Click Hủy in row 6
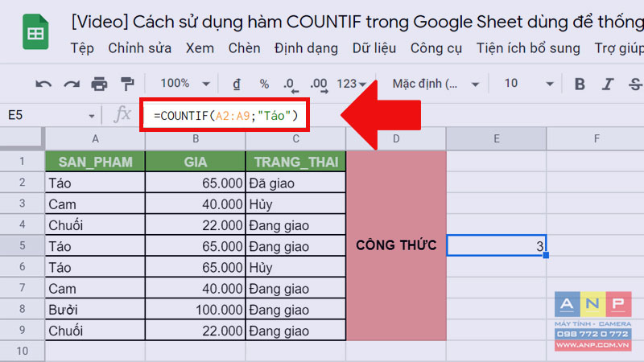This screenshot has width=644, height=362. [295, 267]
